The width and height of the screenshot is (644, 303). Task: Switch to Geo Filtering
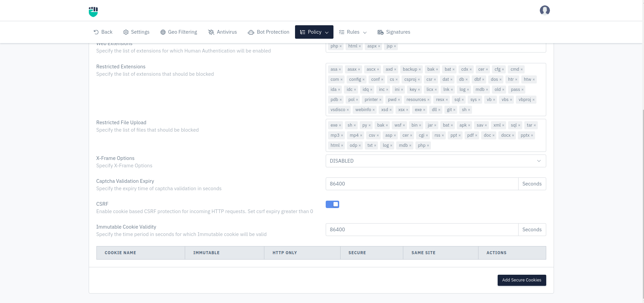(x=179, y=32)
